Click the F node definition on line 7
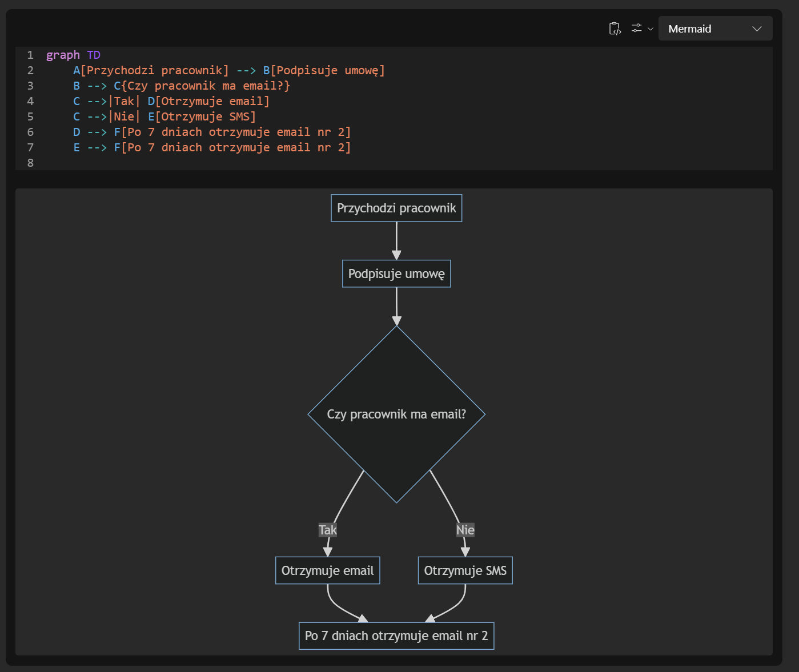 coord(232,147)
